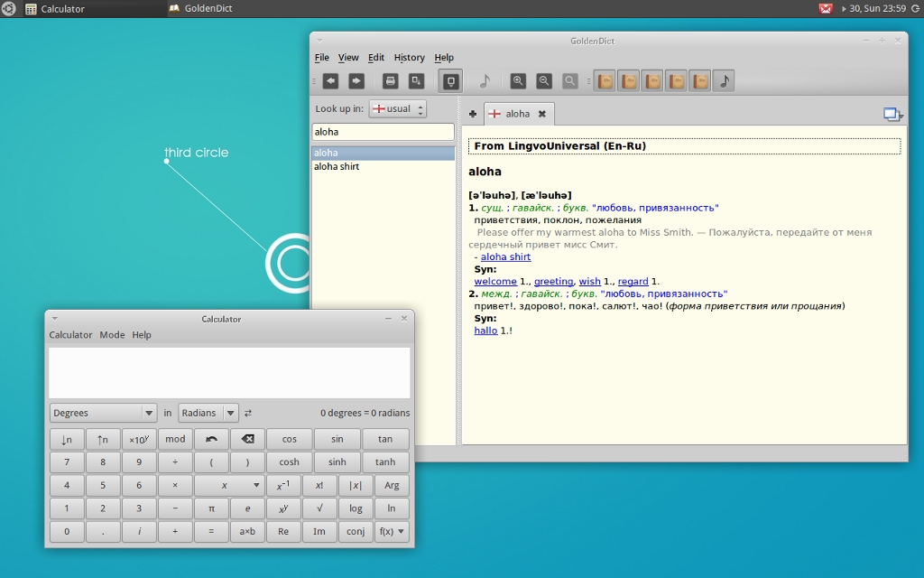Open the tab list button at far right
This screenshot has height=578, width=924.
[x=893, y=115]
